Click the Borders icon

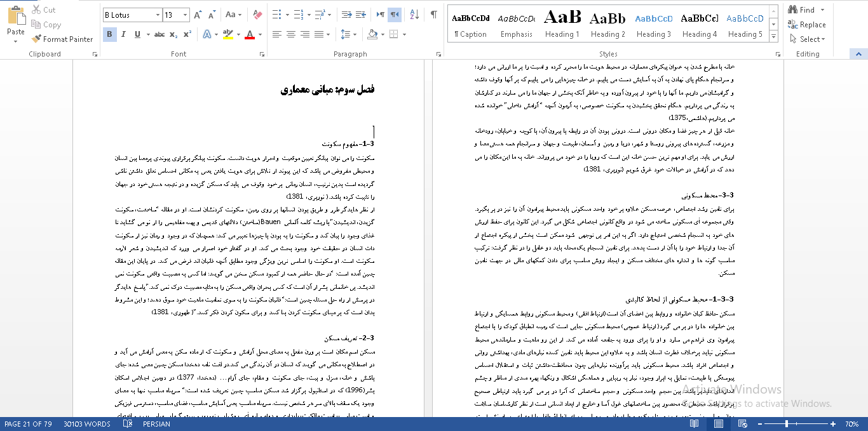(x=393, y=34)
